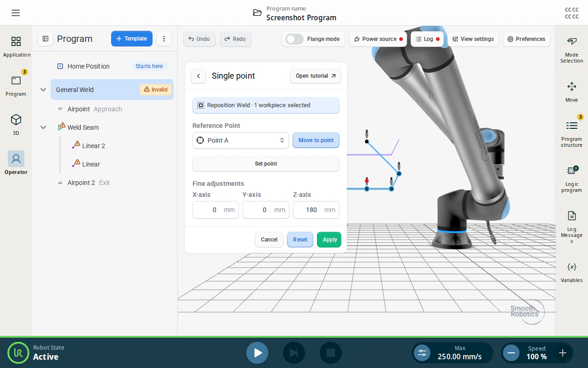Collapse the Program panel sidebar icon
This screenshot has height=368, width=588.
pos(45,39)
